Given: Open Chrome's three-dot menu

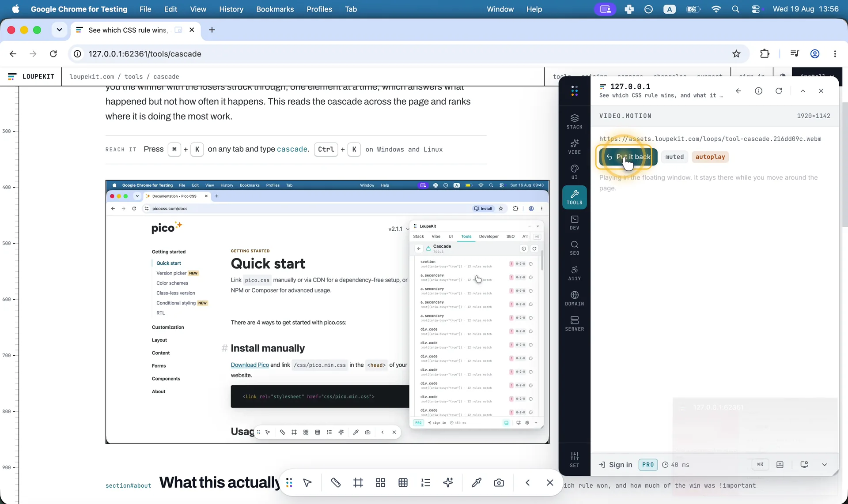Looking at the screenshot, I should [x=835, y=54].
